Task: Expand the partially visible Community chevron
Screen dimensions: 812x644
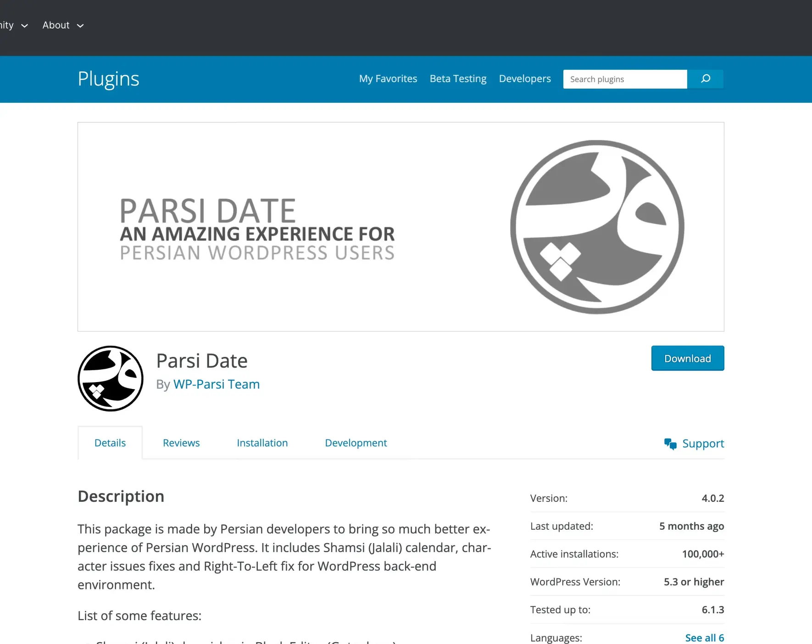Action: tap(25, 26)
